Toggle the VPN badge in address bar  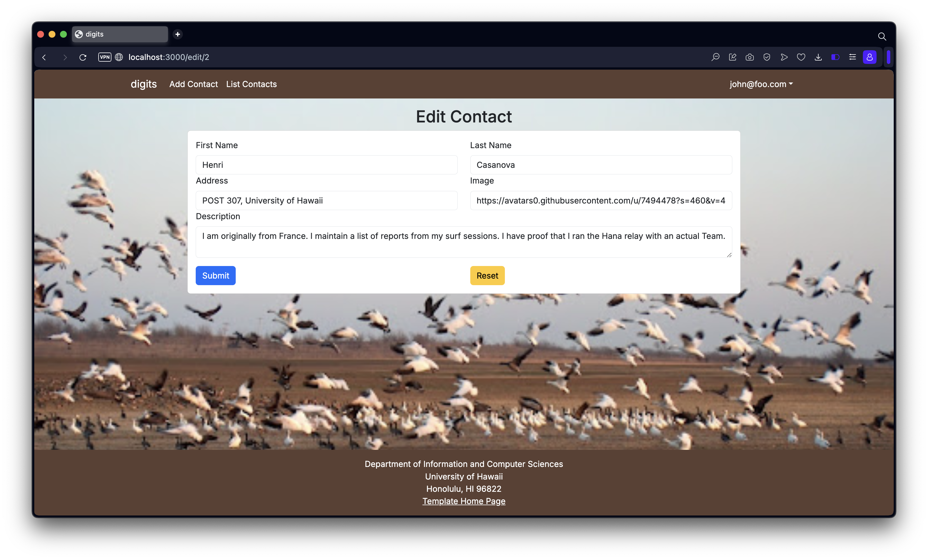click(x=105, y=57)
